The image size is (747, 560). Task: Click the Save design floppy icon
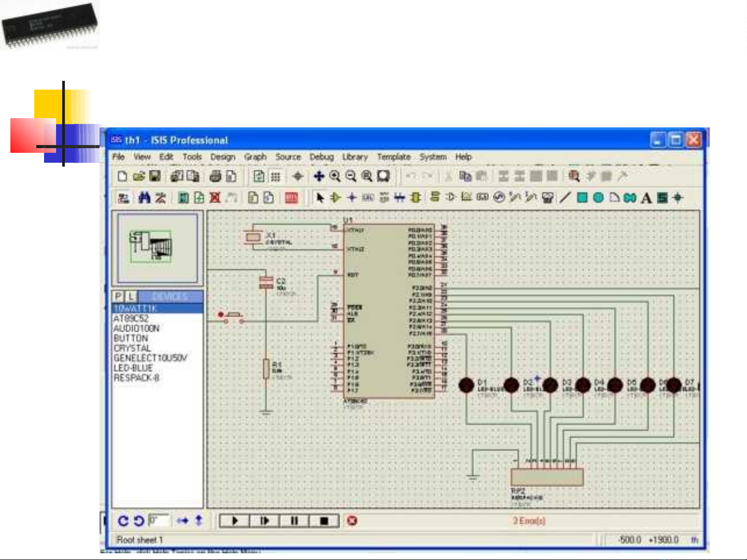pyautogui.click(x=154, y=177)
